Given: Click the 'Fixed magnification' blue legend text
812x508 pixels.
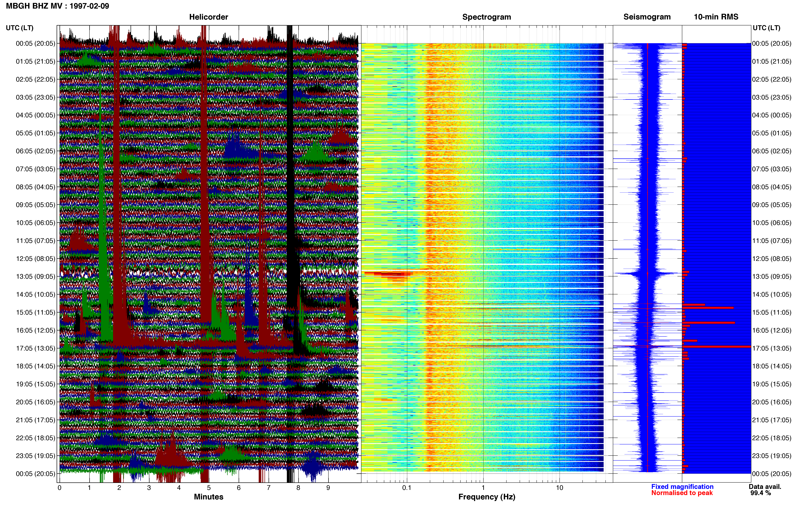Looking at the screenshot, I should point(682,487).
